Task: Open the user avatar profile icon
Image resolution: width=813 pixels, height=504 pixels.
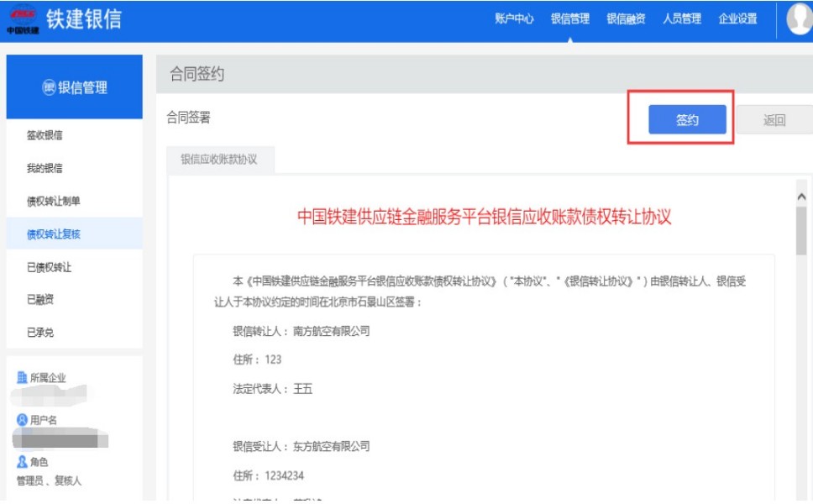Action: [799, 19]
